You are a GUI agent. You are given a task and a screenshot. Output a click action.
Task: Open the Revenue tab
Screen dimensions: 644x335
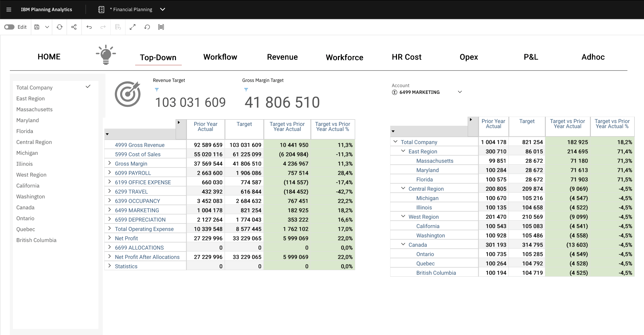pos(283,57)
